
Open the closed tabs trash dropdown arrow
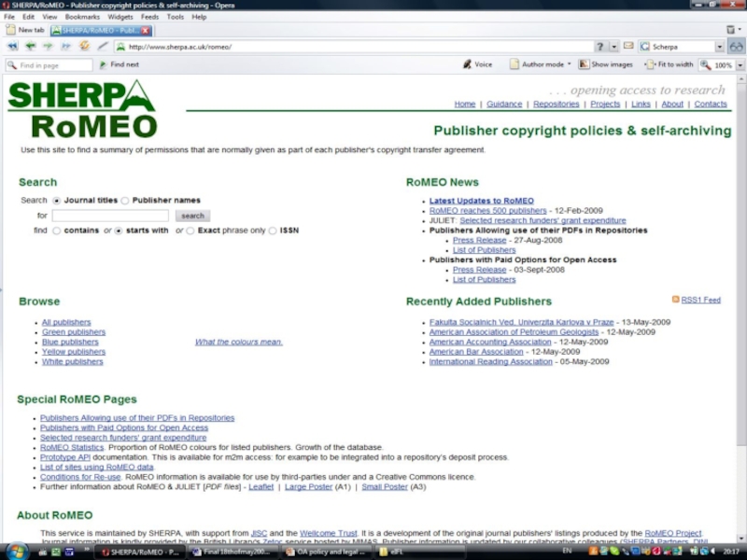click(740, 30)
